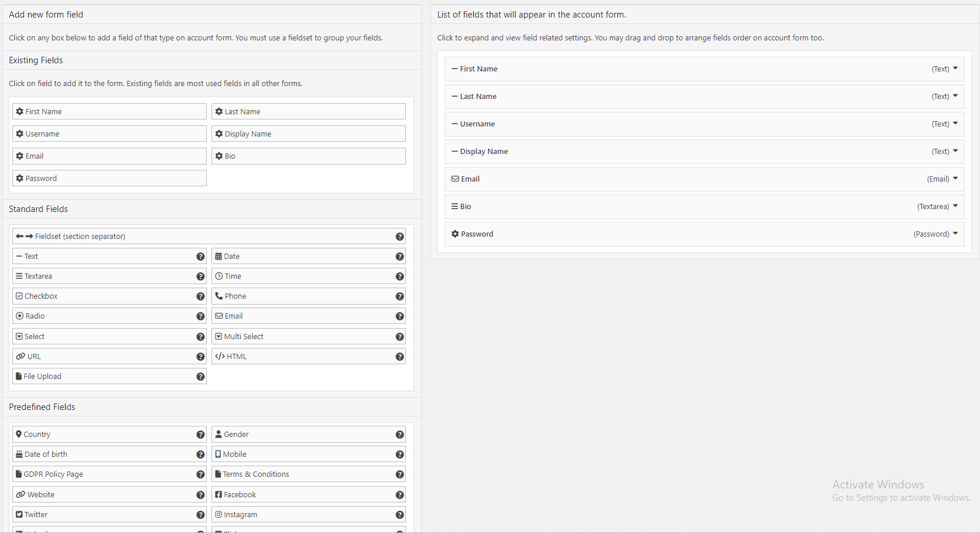This screenshot has height=533, width=980.
Task: Click the help icon beside Country
Action: (200, 435)
